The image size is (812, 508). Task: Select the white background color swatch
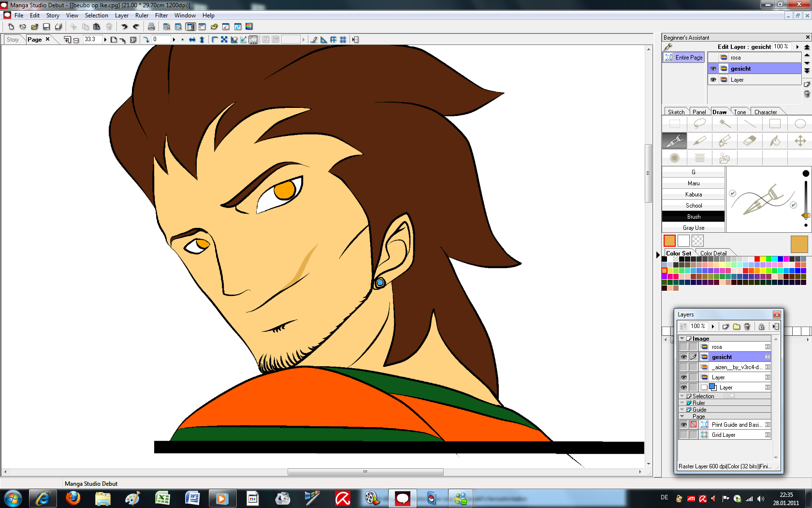pos(683,240)
